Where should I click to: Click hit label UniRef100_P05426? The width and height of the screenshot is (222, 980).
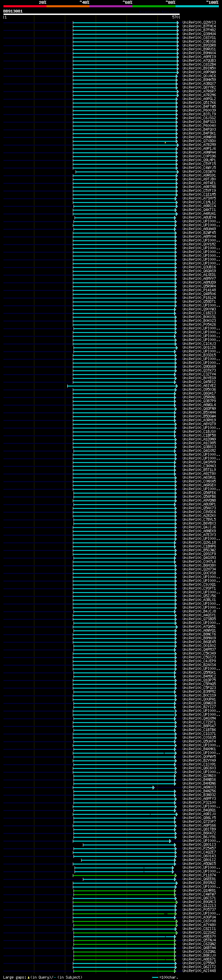pos(199,325)
